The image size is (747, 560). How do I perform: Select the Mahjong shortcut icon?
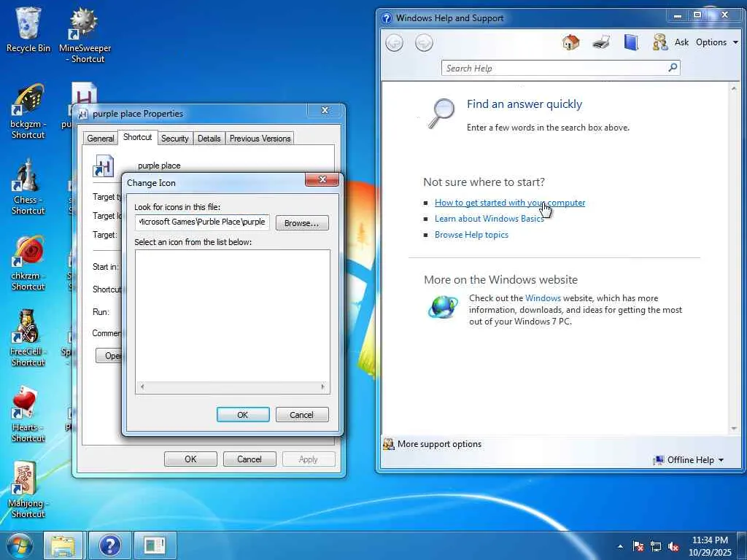coord(28,489)
